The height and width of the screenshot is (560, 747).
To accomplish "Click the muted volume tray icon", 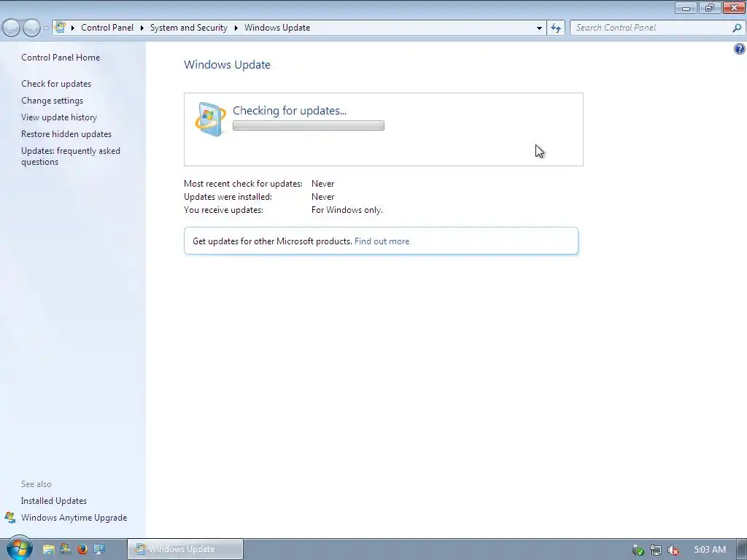I will point(673,550).
